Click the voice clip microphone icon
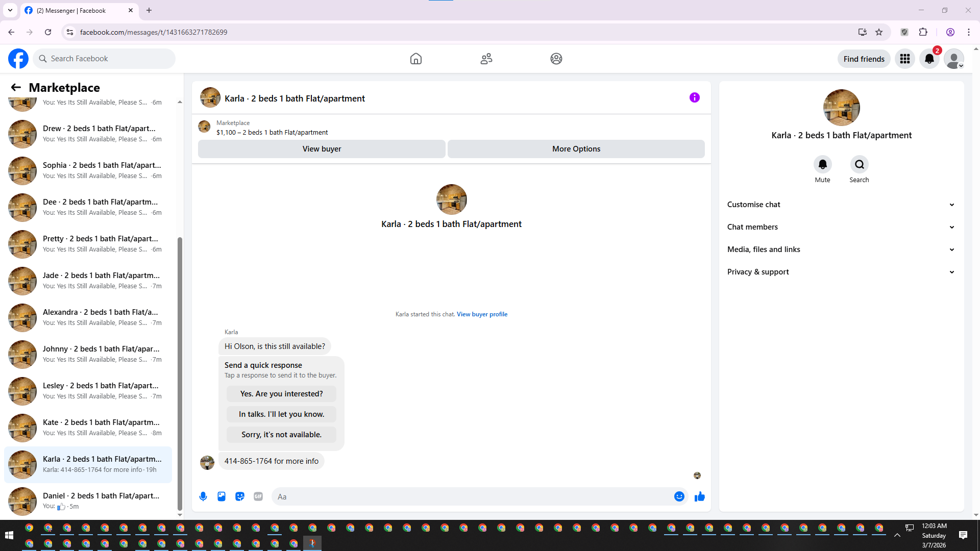This screenshot has height=551, width=980. pyautogui.click(x=203, y=496)
